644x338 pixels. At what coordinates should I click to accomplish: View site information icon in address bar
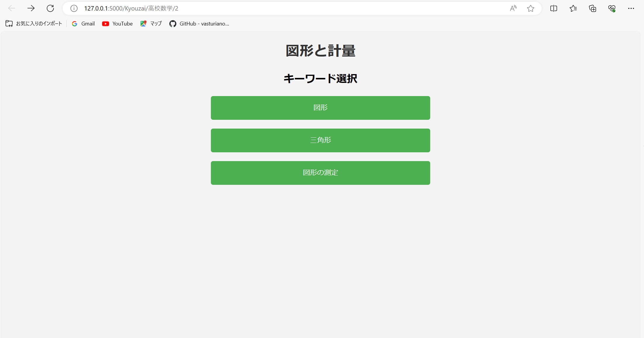74,8
